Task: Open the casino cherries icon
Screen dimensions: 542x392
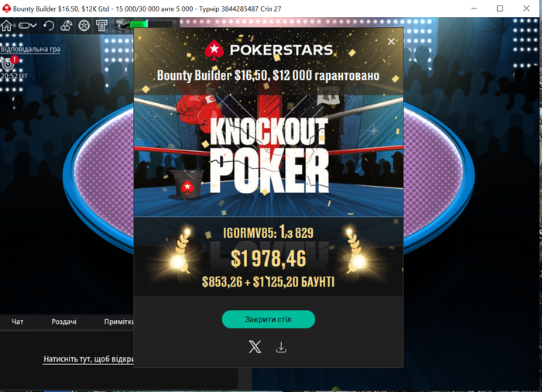Action: [67, 26]
